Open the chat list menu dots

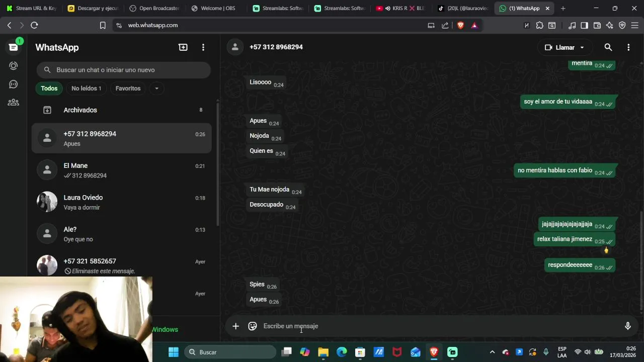tap(203, 47)
